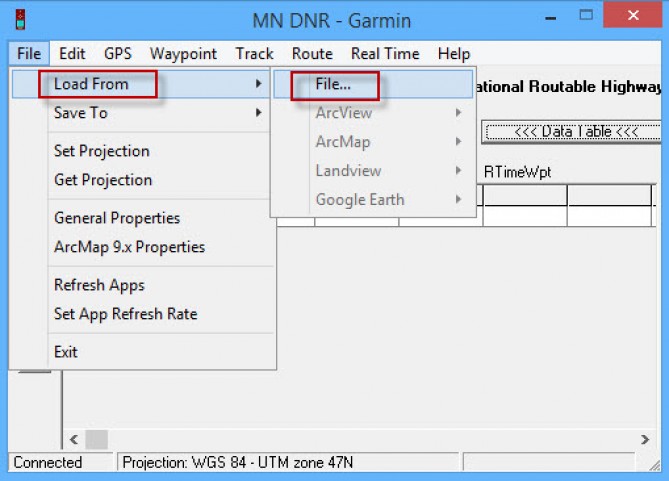The width and height of the screenshot is (669, 481).
Task: Click the traffic light app icon
Action: click(x=20, y=20)
